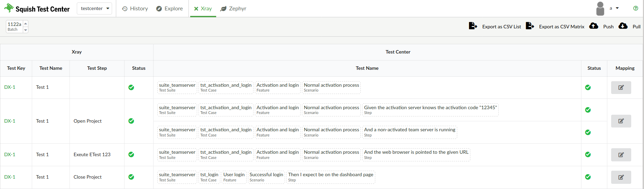
Task: Click the user avatar icon
Action: [600, 9]
